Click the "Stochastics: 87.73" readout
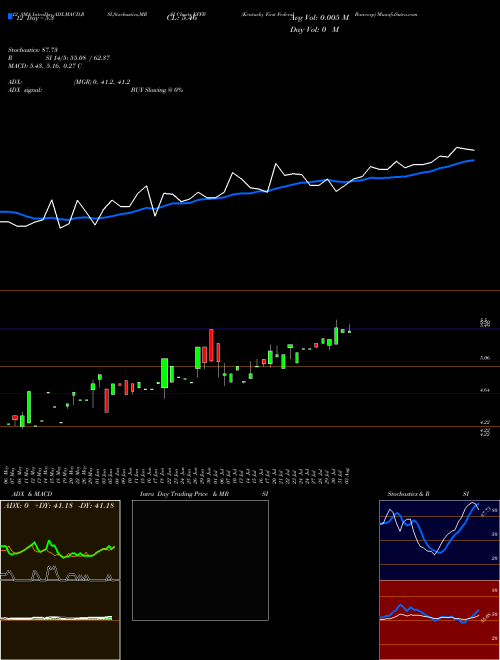This screenshot has height=660, width=500. [32, 50]
